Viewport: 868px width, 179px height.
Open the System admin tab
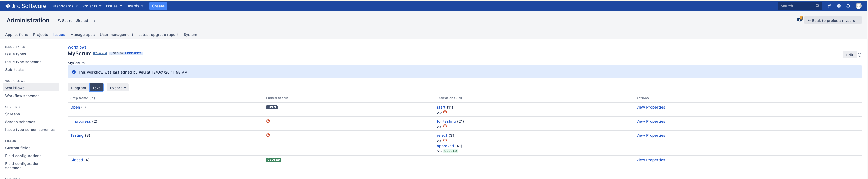coord(190,34)
